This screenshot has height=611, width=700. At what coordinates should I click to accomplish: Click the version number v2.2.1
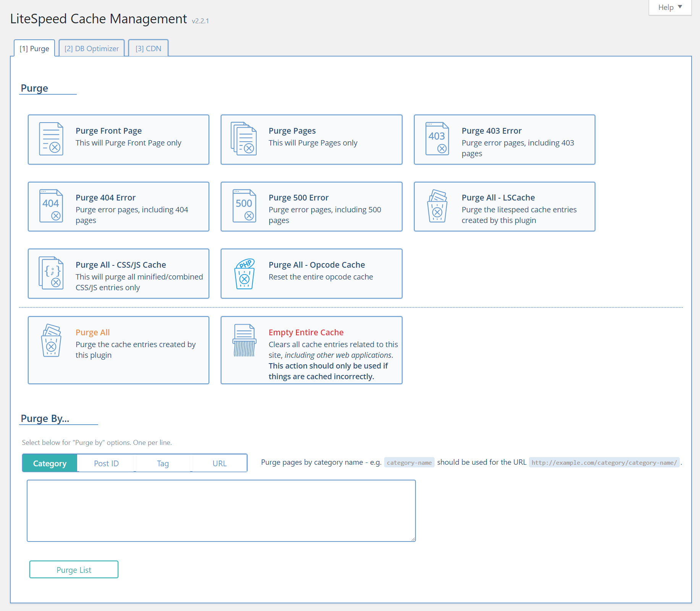point(200,21)
